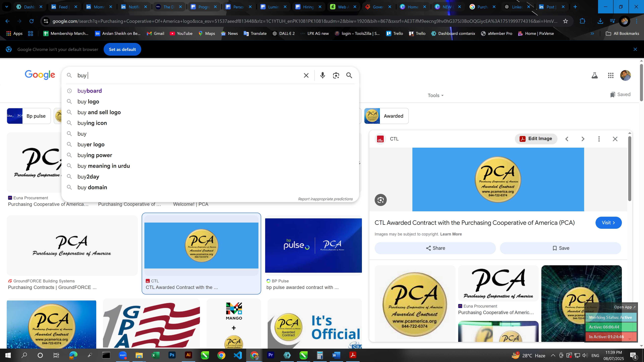Reload the page
Viewport: 644px width, 362px height.
tap(32, 21)
